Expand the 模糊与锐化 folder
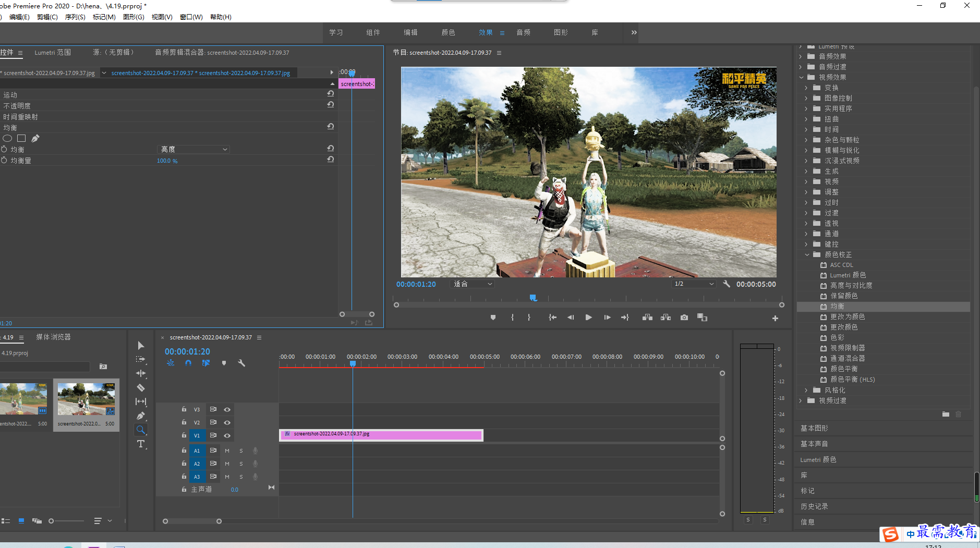The width and height of the screenshot is (980, 548). point(806,150)
